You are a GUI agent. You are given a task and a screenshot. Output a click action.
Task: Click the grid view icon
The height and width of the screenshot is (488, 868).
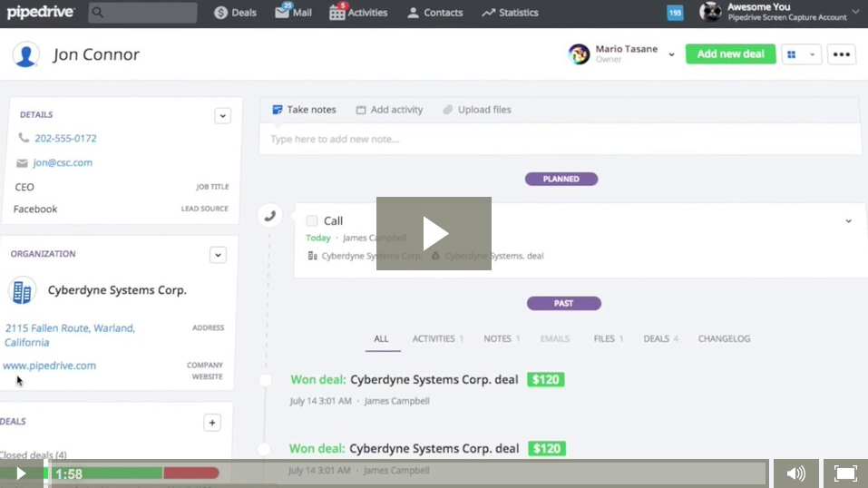point(792,54)
